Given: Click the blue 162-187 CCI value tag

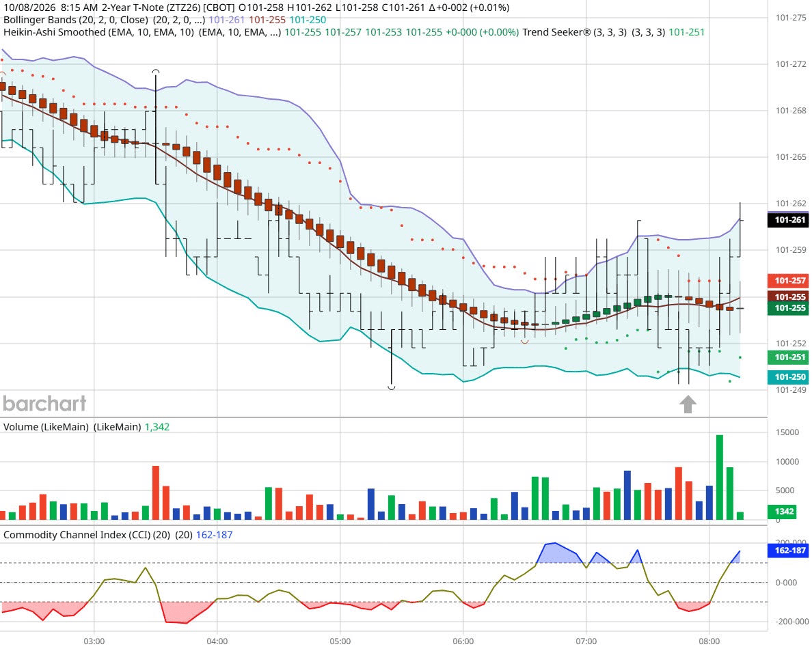Looking at the screenshot, I should tap(788, 550).
